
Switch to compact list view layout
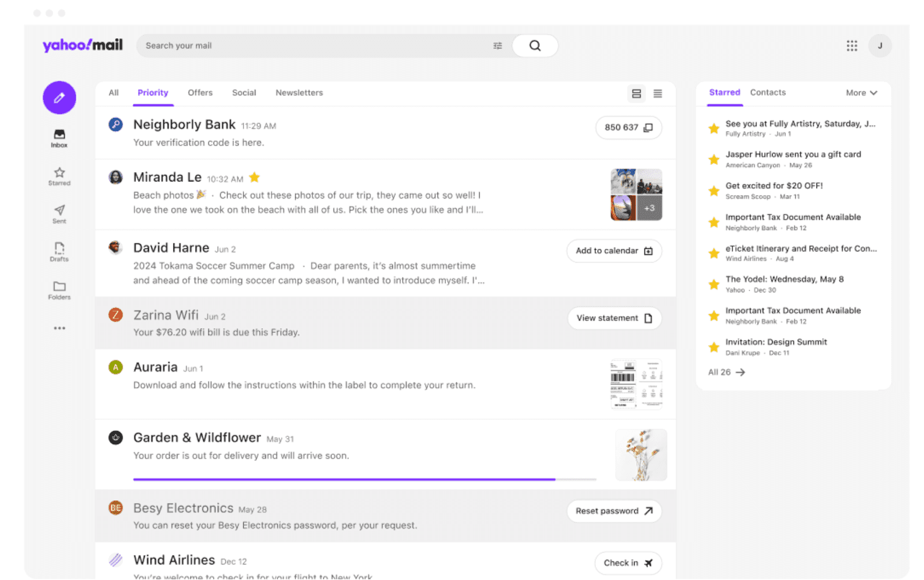point(658,93)
